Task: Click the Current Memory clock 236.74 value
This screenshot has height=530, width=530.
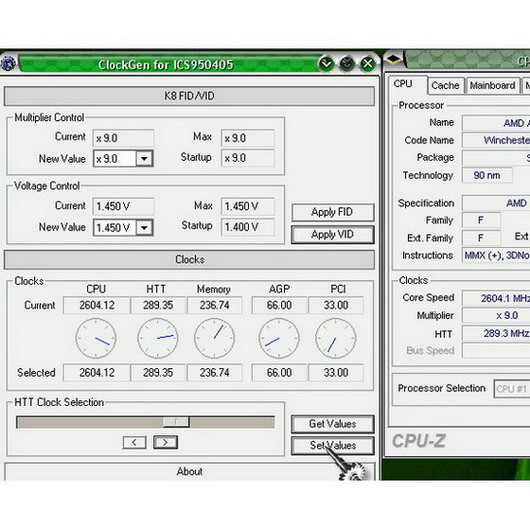Action: pos(214,305)
